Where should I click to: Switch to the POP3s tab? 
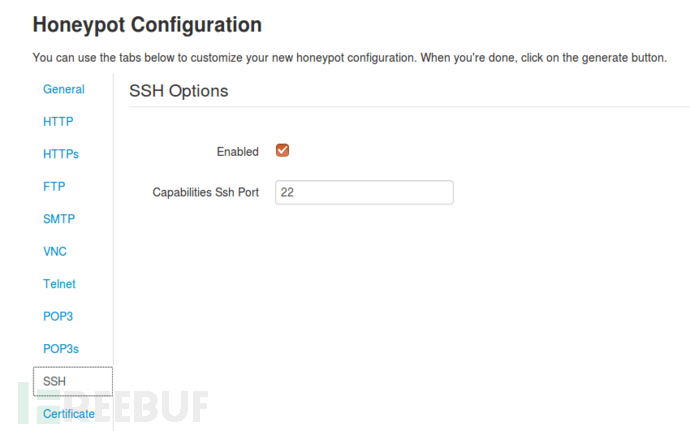point(60,349)
